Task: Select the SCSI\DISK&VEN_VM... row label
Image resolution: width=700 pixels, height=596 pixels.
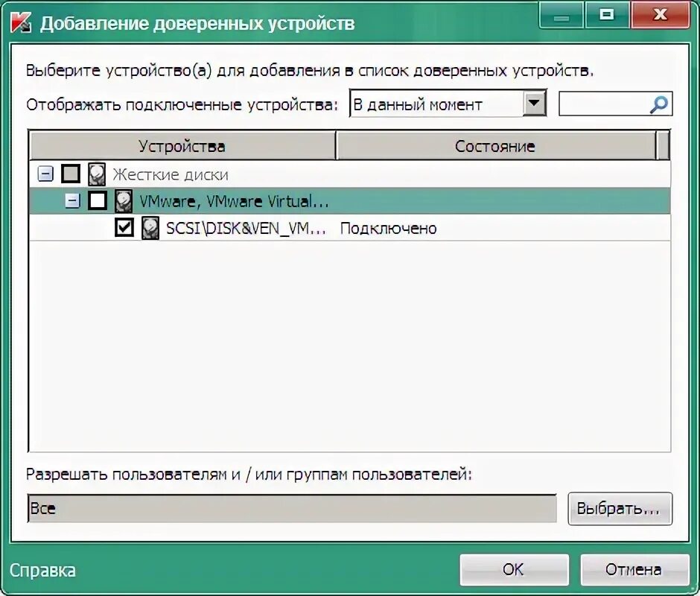Action: pos(246,228)
